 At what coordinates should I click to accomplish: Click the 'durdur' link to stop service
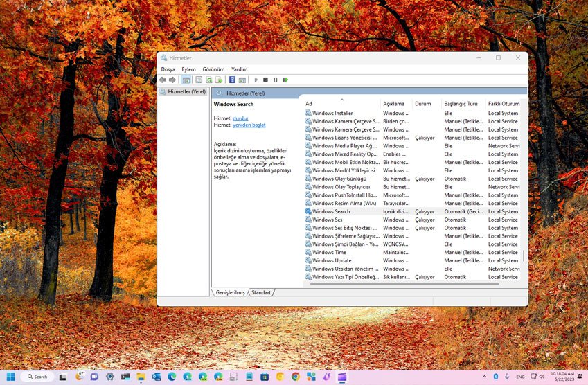click(x=240, y=118)
